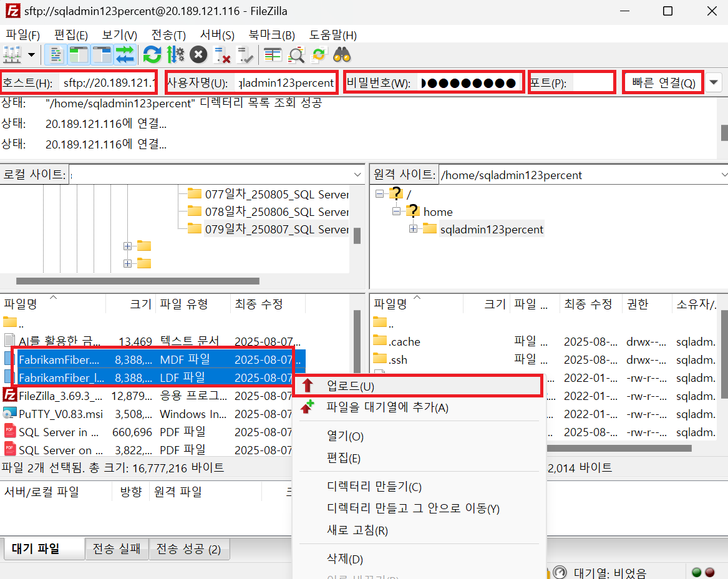Collapse the remote root / node
Screen dimensions: 728x579
coord(379,193)
